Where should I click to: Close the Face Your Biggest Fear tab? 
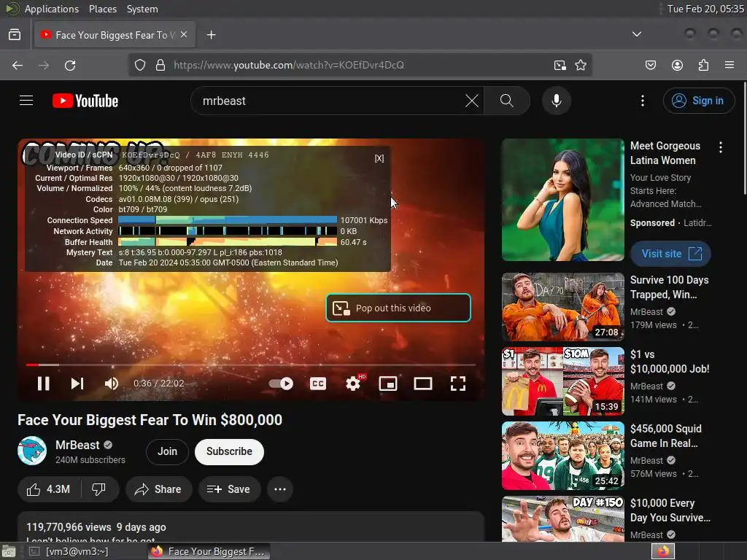(184, 35)
